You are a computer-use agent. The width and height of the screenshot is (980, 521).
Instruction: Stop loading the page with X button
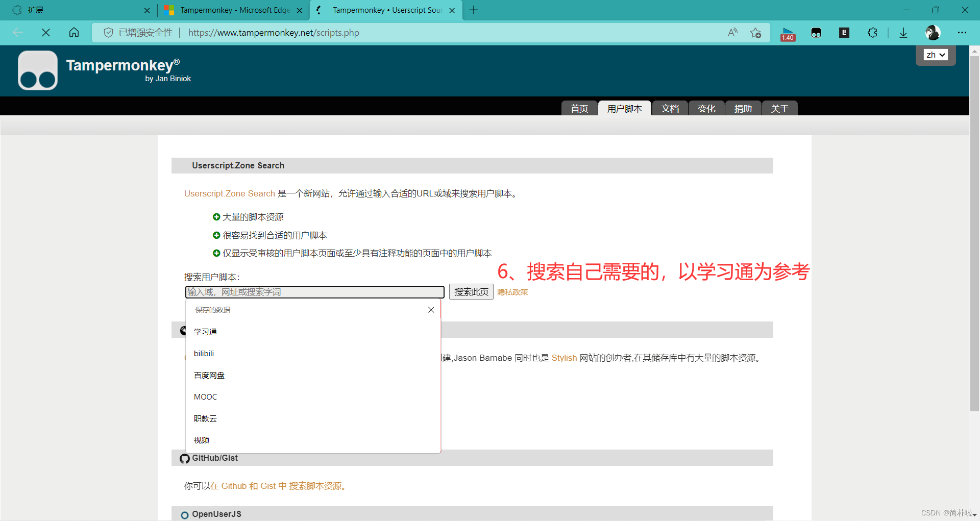point(46,33)
